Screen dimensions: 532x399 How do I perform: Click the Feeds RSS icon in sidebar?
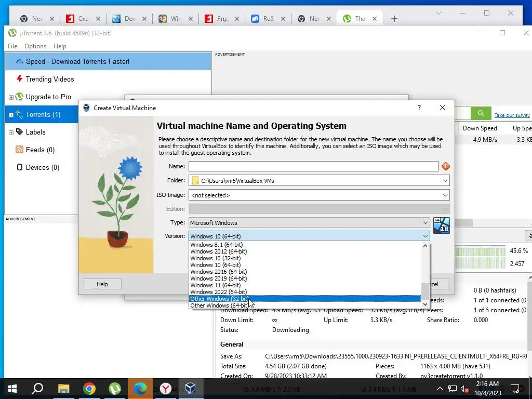[x=19, y=150]
